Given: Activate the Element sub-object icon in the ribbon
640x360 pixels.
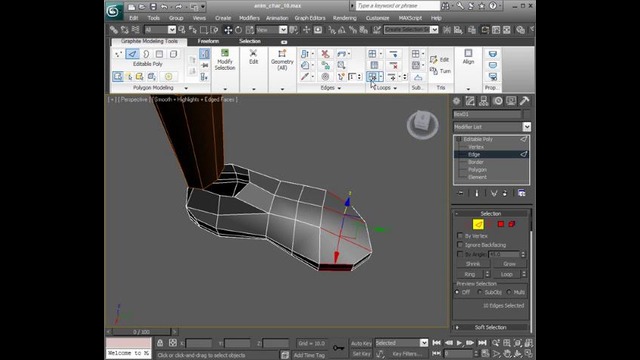Looking at the screenshot, I should pos(173,54).
